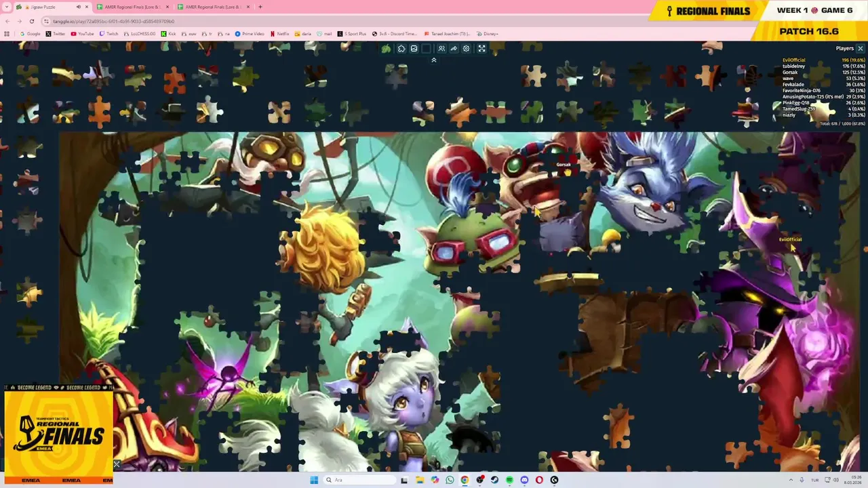Open Task View from the taskbar
868x488 pixels.
click(404, 480)
